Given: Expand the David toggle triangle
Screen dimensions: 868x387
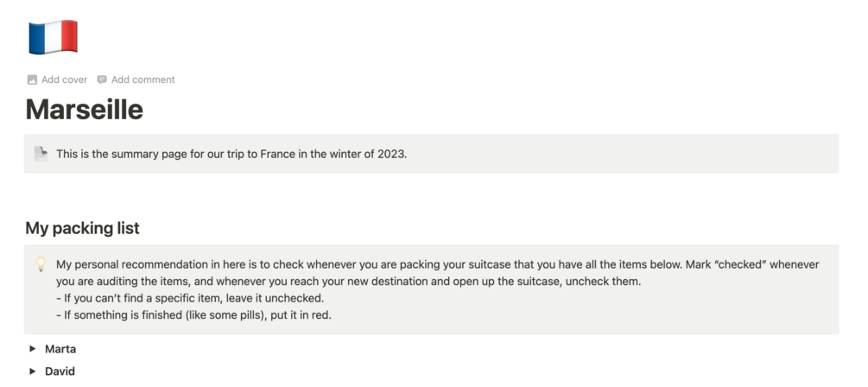Looking at the screenshot, I should [33, 371].
